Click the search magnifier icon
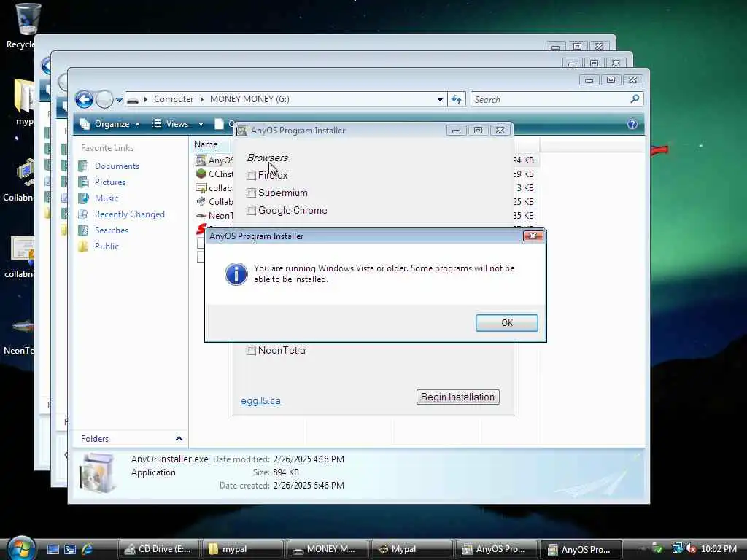This screenshot has width=747, height=560. click(635, 99)
